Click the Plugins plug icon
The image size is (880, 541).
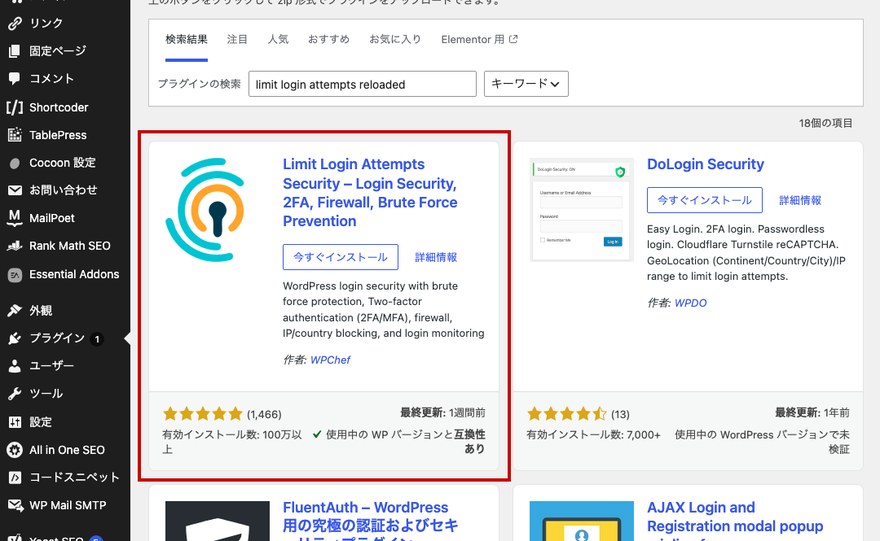click(15, 338)
